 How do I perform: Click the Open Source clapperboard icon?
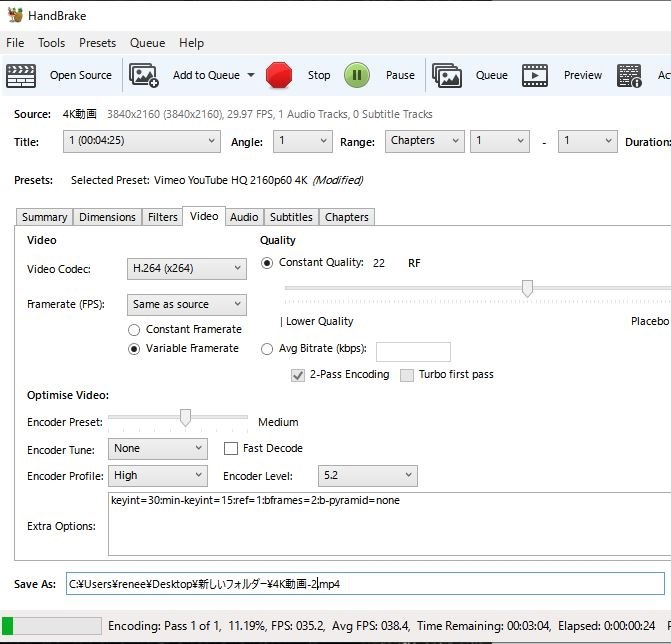21,76
